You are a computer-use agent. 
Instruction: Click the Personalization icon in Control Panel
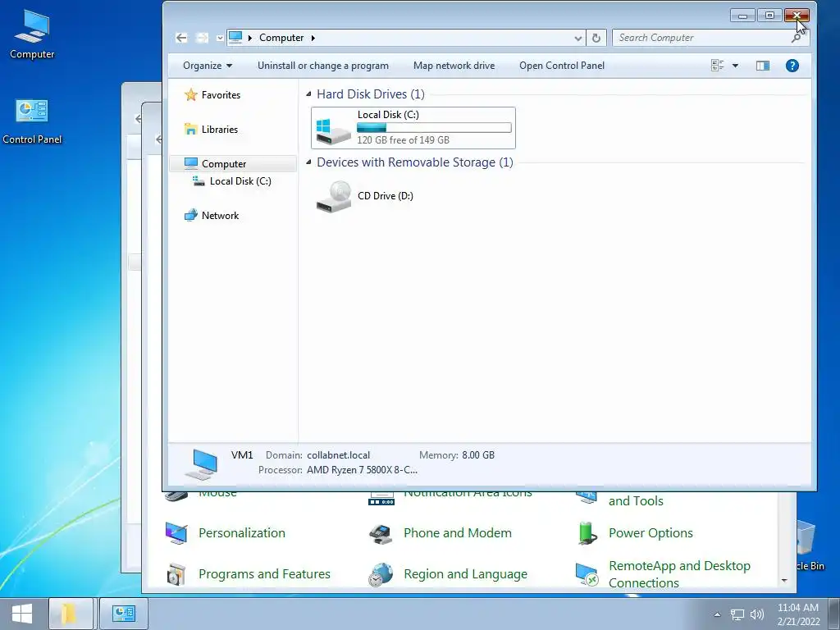[176, 533]
